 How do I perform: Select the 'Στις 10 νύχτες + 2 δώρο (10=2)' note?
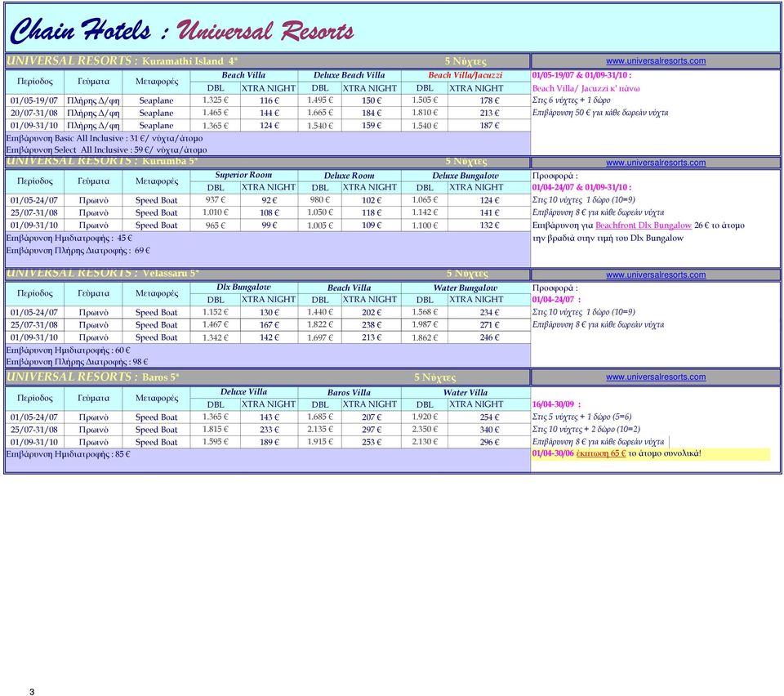coord(586,429)
